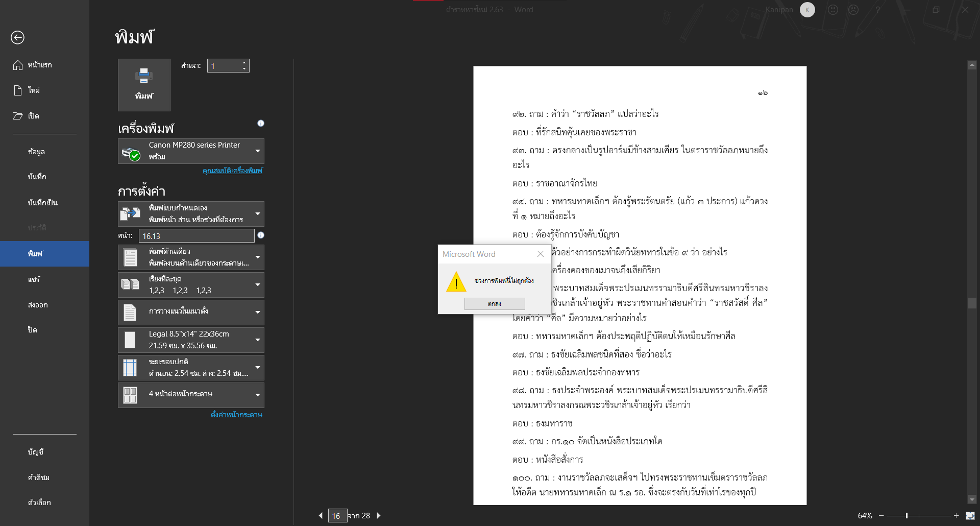Viewport: 980px width, 526px height.
Task: Select บันทึก save in the sidebar
Action: click(x=44, y=177)
